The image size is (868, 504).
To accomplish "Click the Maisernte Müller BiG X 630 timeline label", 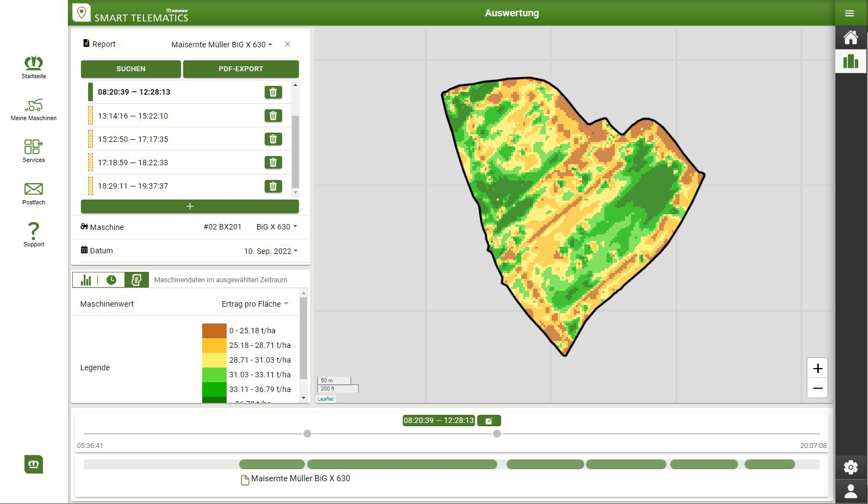I will click(x=301, y=478).
